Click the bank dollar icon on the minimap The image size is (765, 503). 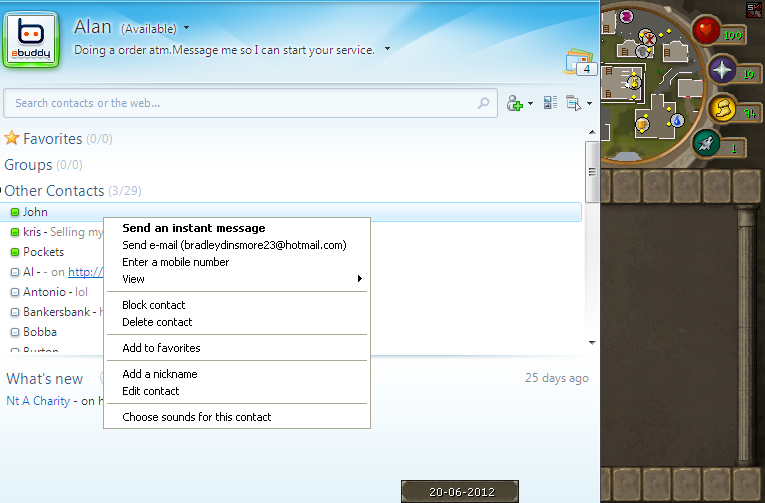634,81
